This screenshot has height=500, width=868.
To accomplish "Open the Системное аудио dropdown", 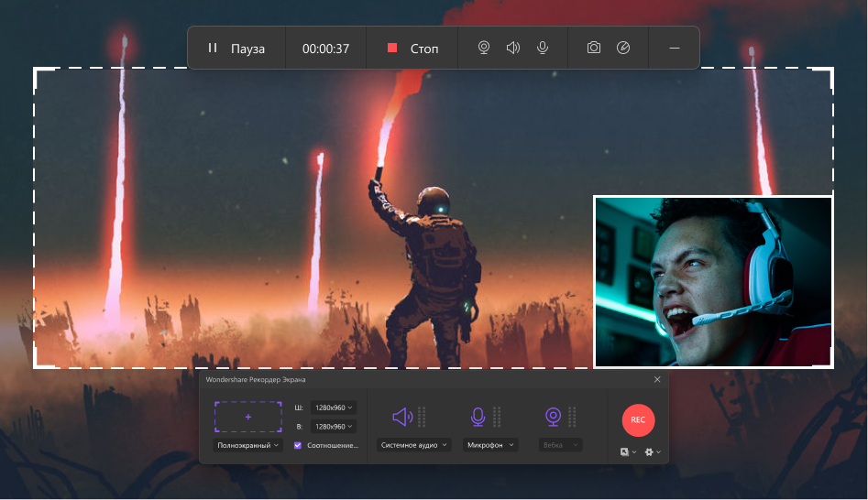I will [x=413, y=445].
